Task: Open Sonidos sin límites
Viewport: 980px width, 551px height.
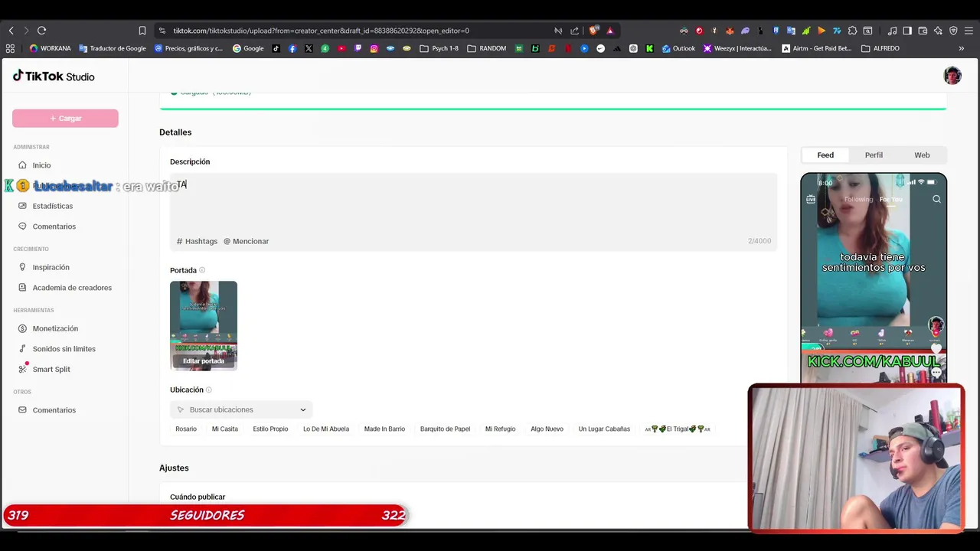Action: (64, 349)
